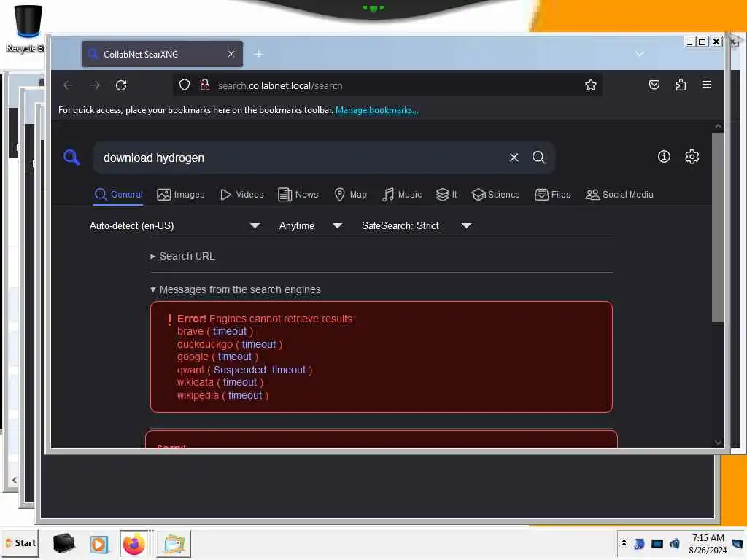Open the duckduckgo timeout error link
This screenshot has height=560, width=747.
pos(259,344)
